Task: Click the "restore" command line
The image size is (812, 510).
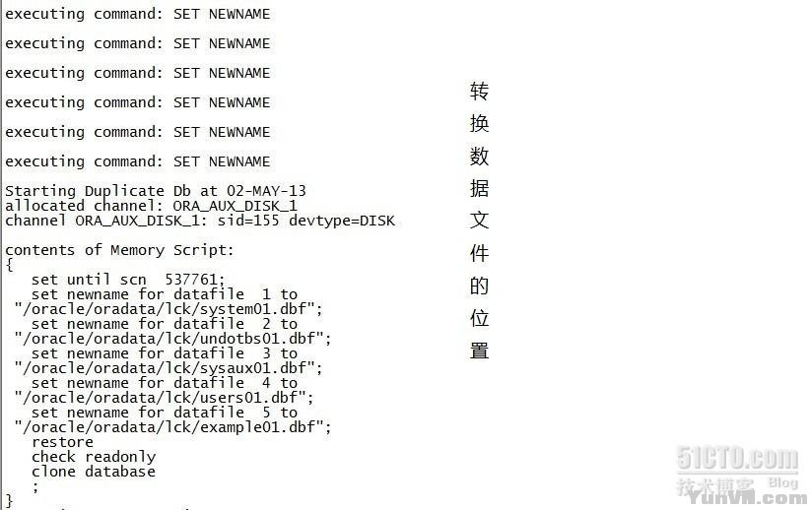Action: tap(62, 442)
